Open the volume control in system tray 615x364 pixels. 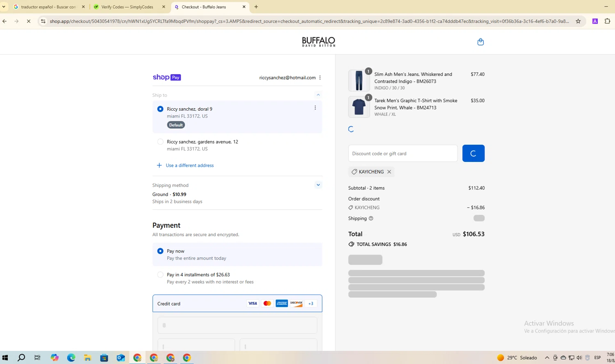pyautogui.click(x=579, y=358)
